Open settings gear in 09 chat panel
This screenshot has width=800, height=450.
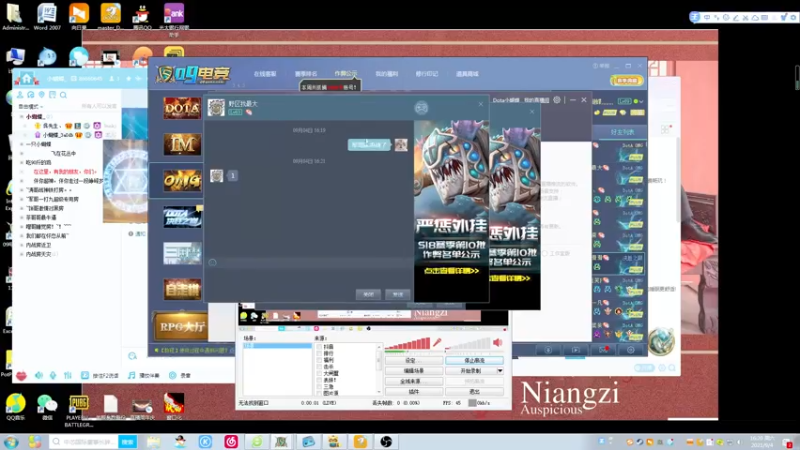click(x=557, y=100)
